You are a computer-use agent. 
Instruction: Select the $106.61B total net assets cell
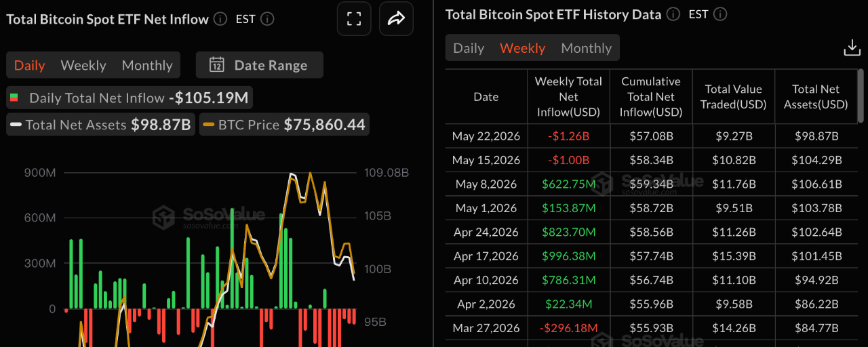point(816,184)
